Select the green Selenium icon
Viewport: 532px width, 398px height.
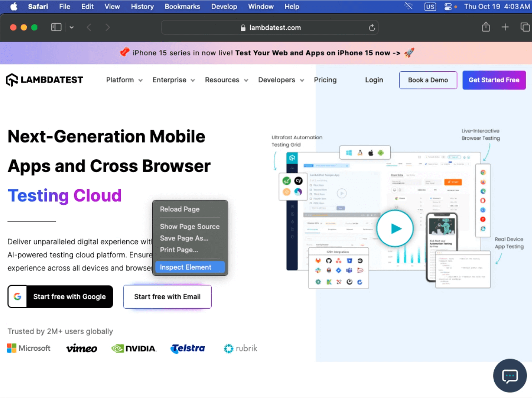tap(287, 181)
